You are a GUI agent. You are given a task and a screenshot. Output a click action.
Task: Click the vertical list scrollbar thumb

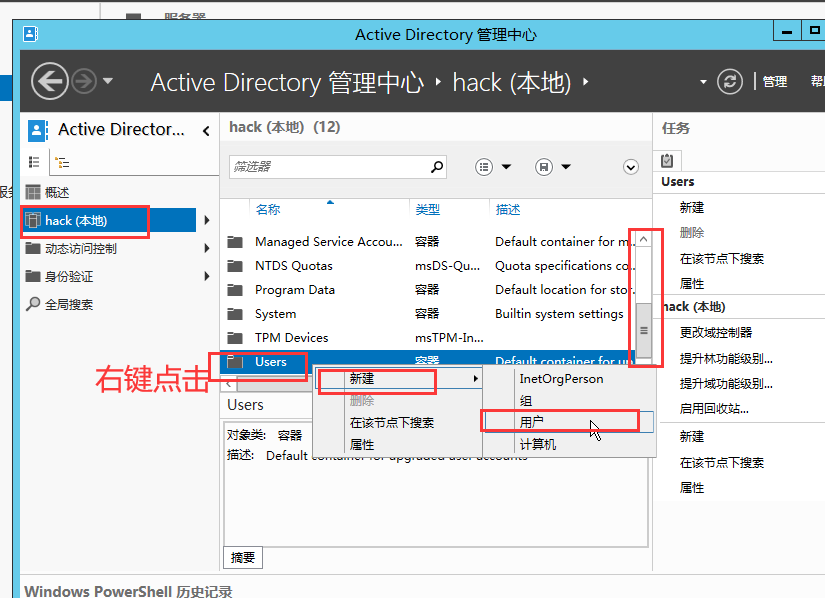(643, 330)
